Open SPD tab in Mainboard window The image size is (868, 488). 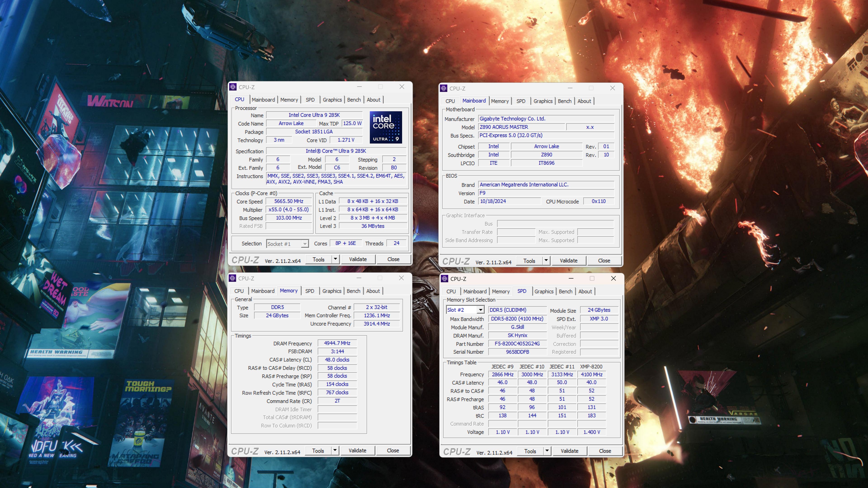(x=521, y=101)
